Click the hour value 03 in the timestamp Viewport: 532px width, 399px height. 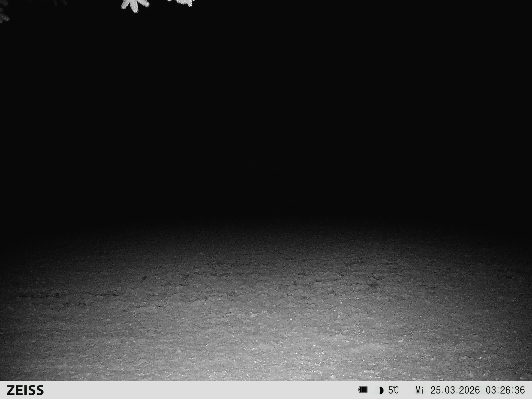491,390
